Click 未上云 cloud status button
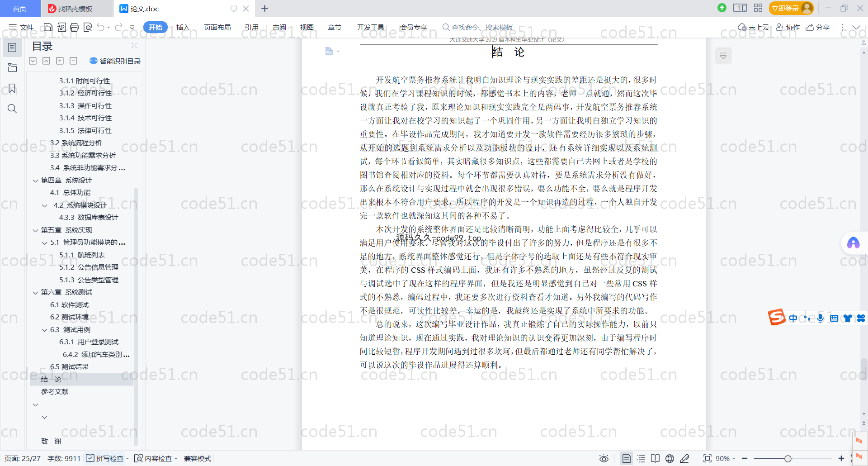 (x=753, y=27)
